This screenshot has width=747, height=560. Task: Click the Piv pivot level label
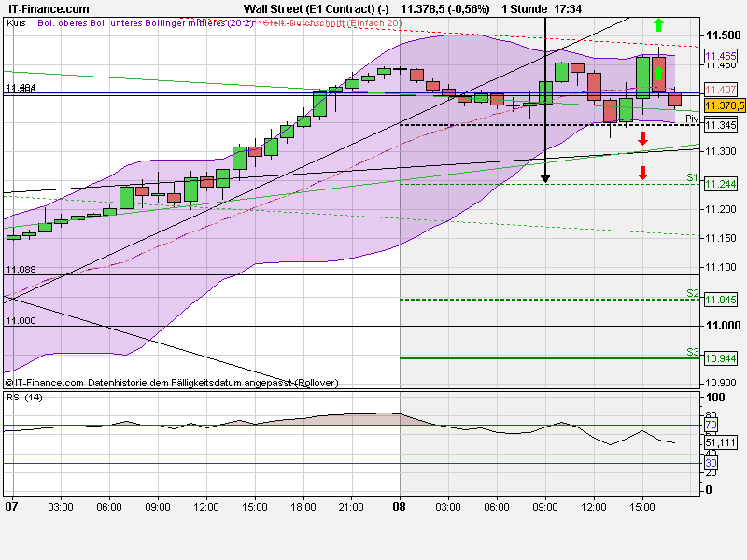coord(692,119)
